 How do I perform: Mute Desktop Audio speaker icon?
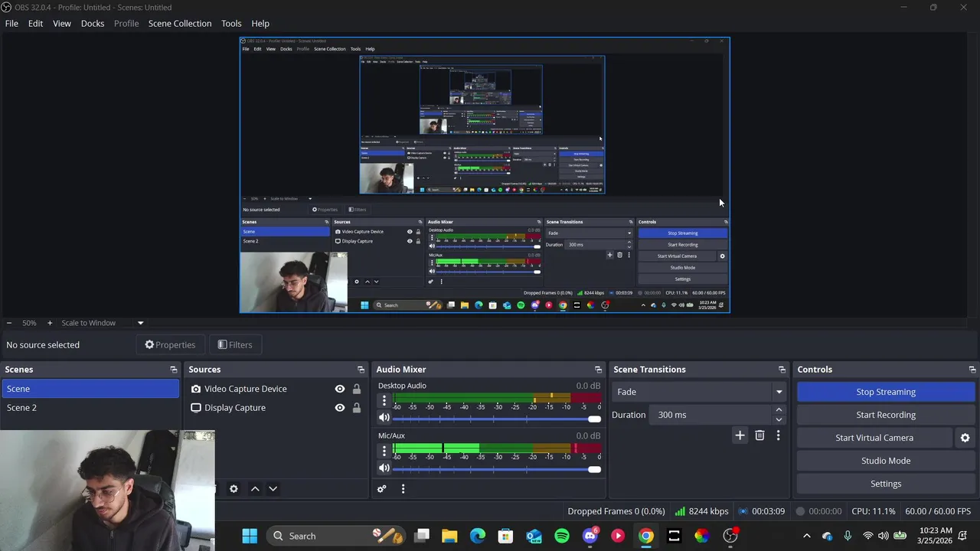pyautogui.click(x=384, y=418)
